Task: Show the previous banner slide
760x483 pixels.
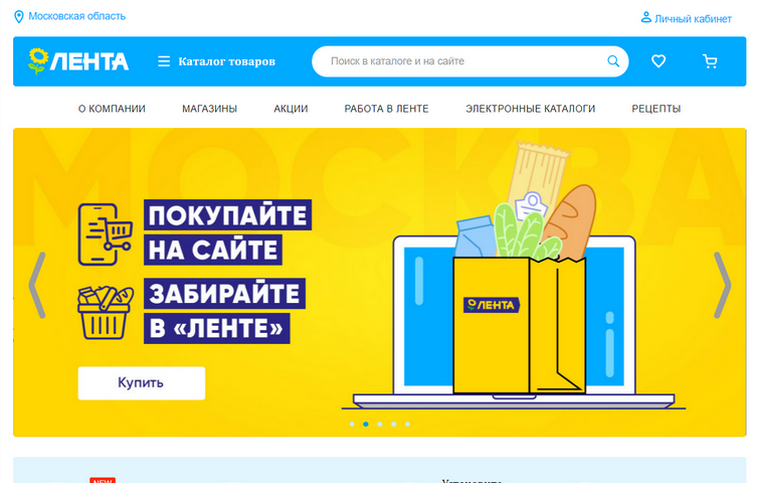Action: [x=37, y=285]
